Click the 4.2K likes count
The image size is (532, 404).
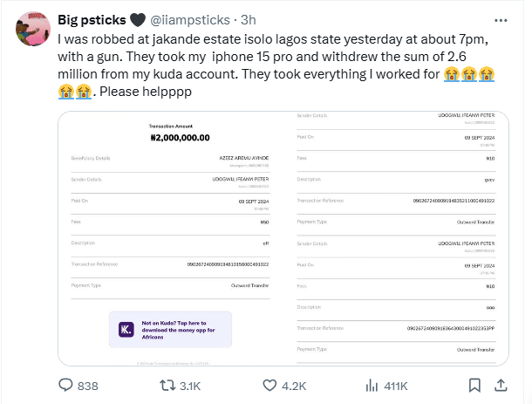coord(294,385)
